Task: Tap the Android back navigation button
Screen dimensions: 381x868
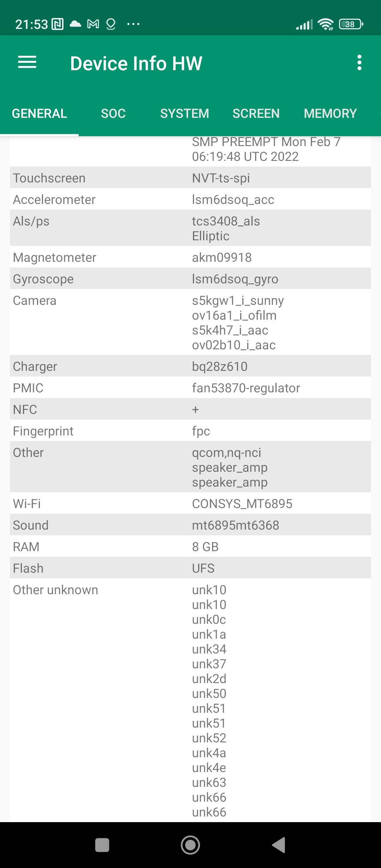Action: click(279, 845)
